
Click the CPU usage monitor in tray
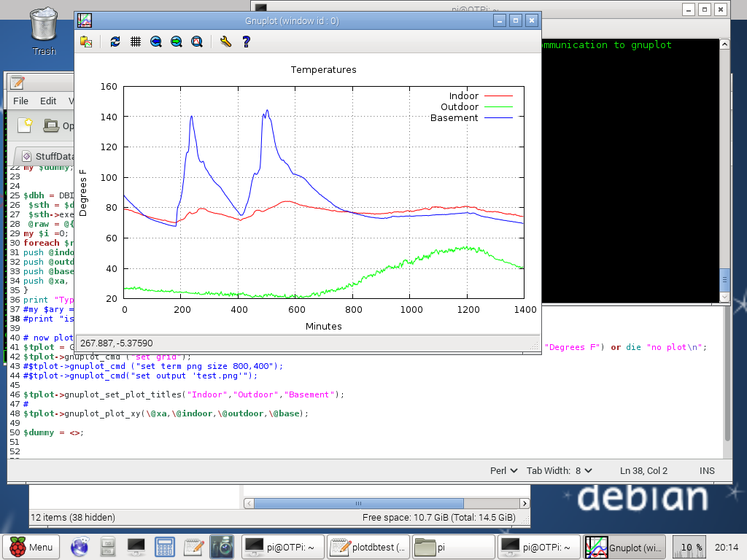tap(690, 547)
